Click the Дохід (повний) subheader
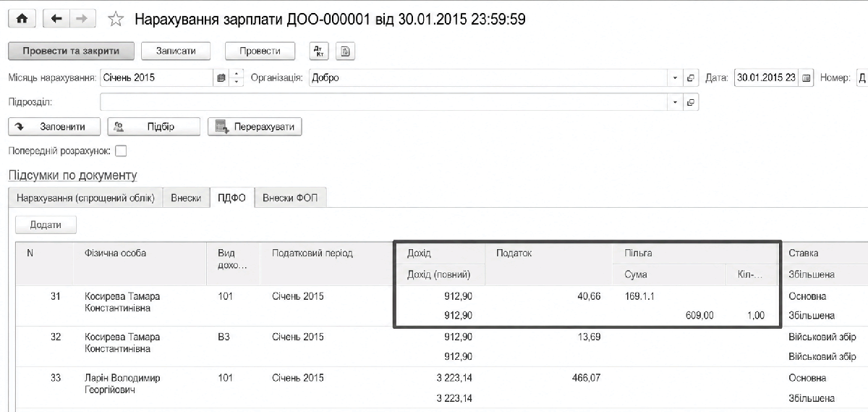The image size is (868, 412). point(439,274)
